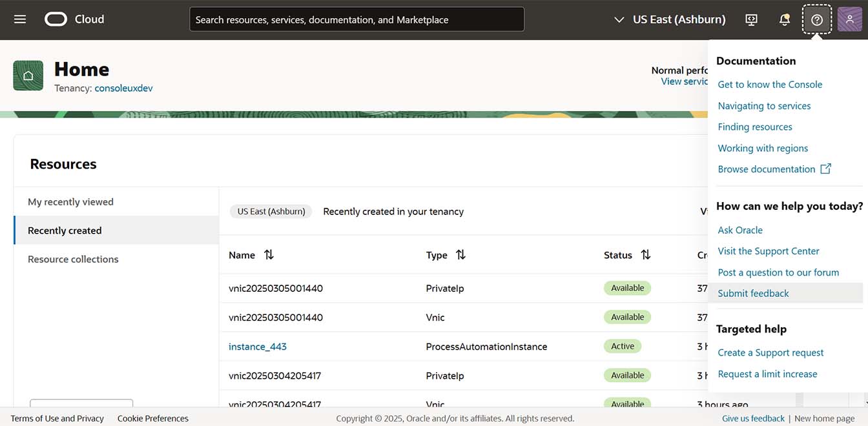Screen dimensions: 868x426
Task: Open the user profile avatar menu
Action: (x=849, y=19)
